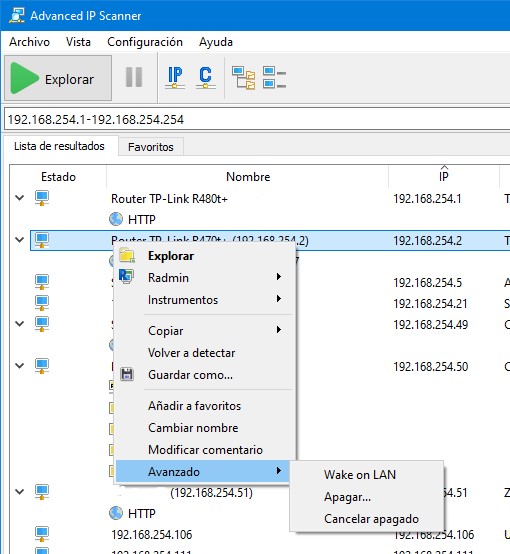Click the IP range toolbar icon
This screenshot has height=554, width=510.
pyautogui.click(x=175, y=77)
